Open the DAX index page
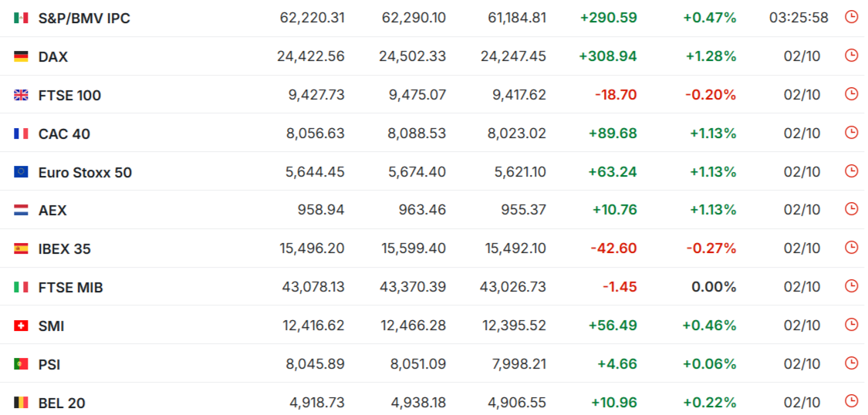Image resolution: width=868 pixels, height=415 pixels. [53, 56]
